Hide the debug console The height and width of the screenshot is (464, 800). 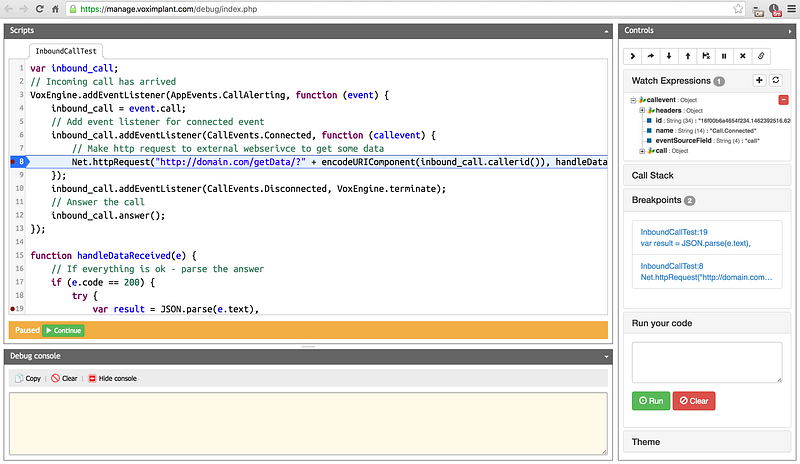(x=112, y=379)
